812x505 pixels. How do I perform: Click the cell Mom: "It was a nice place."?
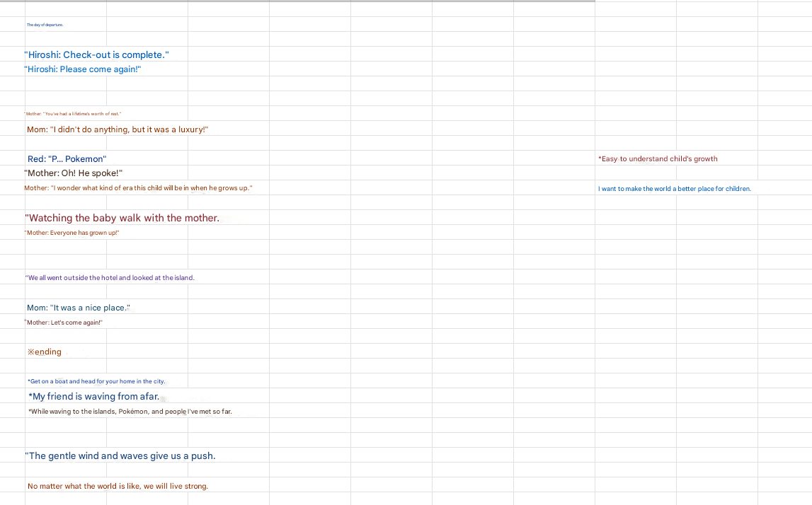coord(78,308)
